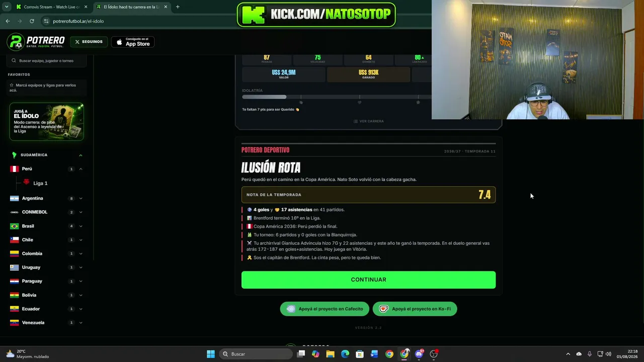This screenshot has height=362, width=644.
Task: Expand the Paraguay leagues chevron
Action: tap(80, 282)
